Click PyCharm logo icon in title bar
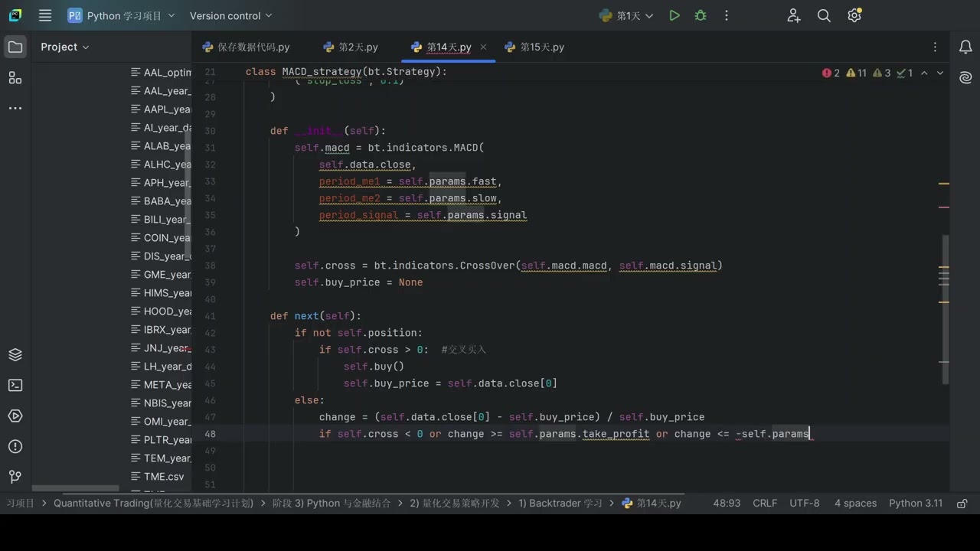The image size is (980, 551). (x=15, y=15)
